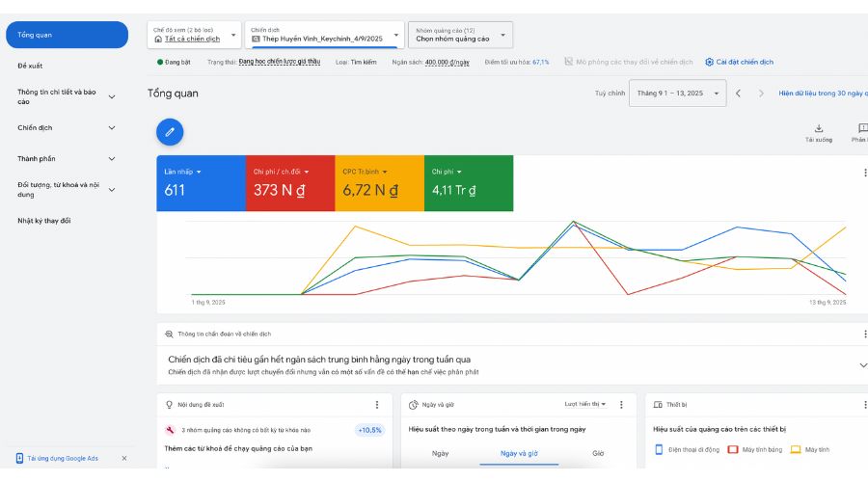Expand the Chiến dịch sidebar section

112,128
